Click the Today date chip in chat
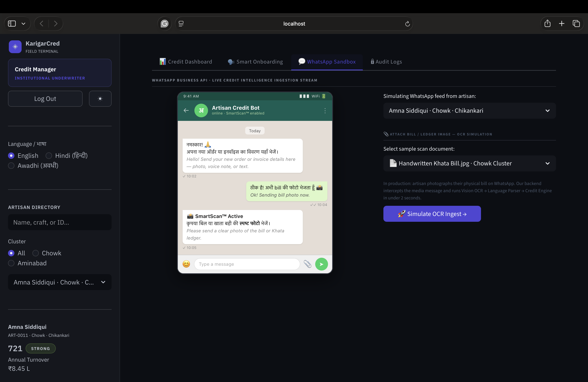Viewport: 588px width, 382px height. 255,131
